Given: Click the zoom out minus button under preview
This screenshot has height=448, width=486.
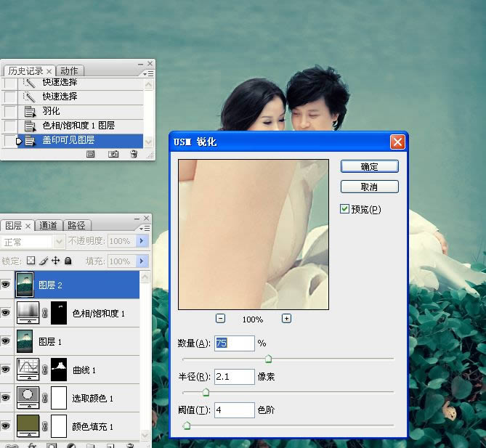Looking at the screenshot, I should (220, 319).
